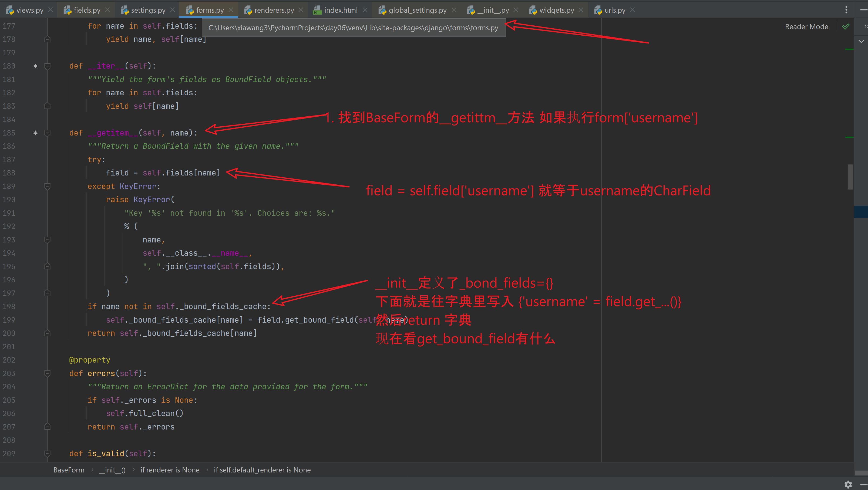Toggle Reader Mode
The image size is (868, 490).
806,27
